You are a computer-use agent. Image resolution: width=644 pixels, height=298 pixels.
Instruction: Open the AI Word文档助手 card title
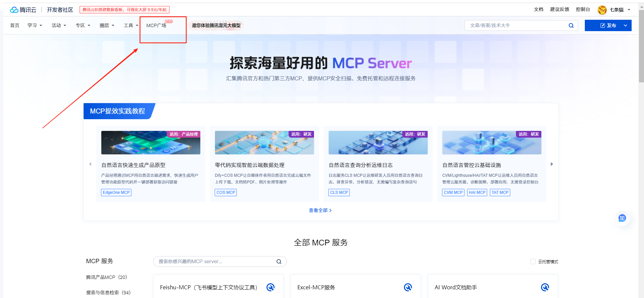tap(456, 287)
